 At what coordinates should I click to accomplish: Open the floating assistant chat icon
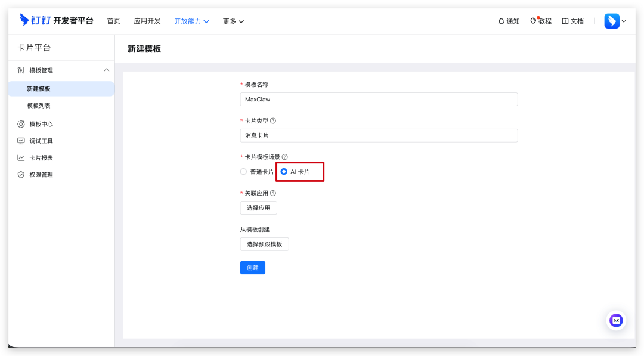pos(616,320)
